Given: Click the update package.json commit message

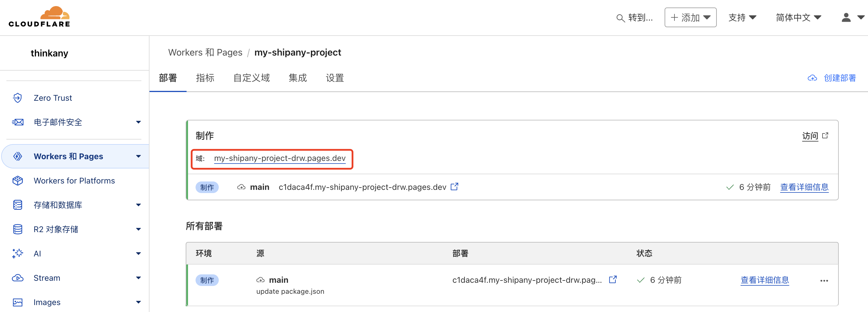Looking at the screenshot, I should (290, 291).
